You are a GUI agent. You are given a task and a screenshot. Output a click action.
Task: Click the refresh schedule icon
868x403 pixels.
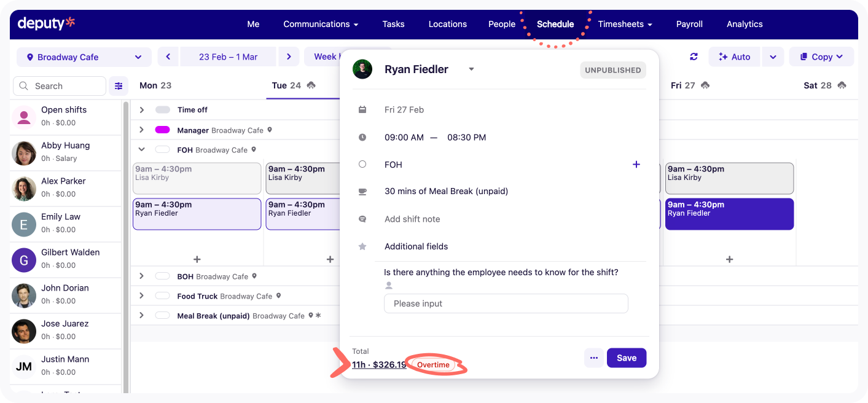[x=694, y=57]
